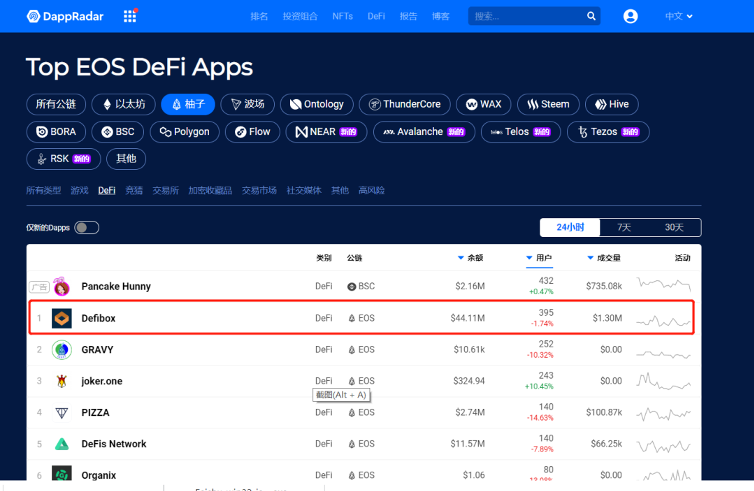Open the GRAVY dapp name
This screenshot has width=754, height=491.
click(97, 350)
